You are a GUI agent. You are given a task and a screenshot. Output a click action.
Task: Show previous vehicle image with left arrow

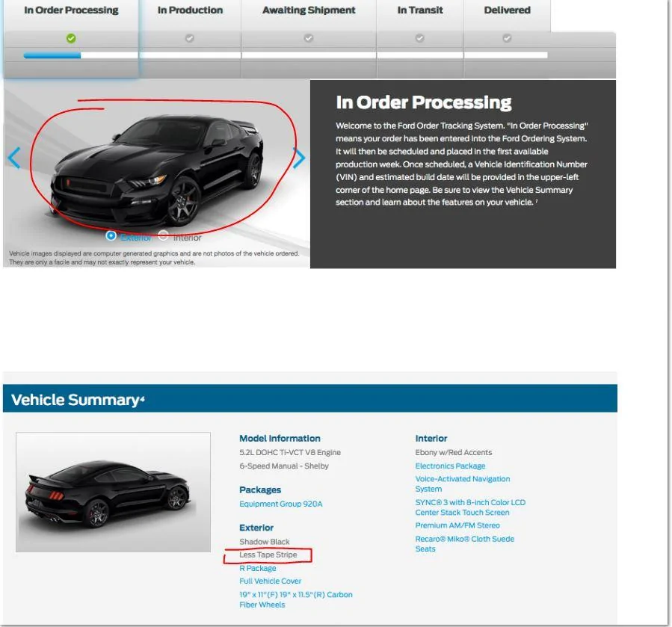click(x=14, y=158)
